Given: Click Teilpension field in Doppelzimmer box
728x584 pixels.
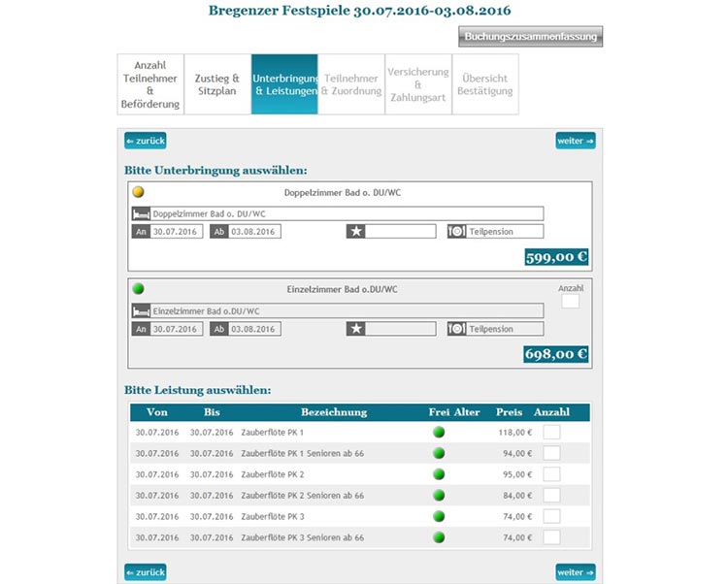Looking at the screenshot, I should pyautogui.click(x=505, y=232).
